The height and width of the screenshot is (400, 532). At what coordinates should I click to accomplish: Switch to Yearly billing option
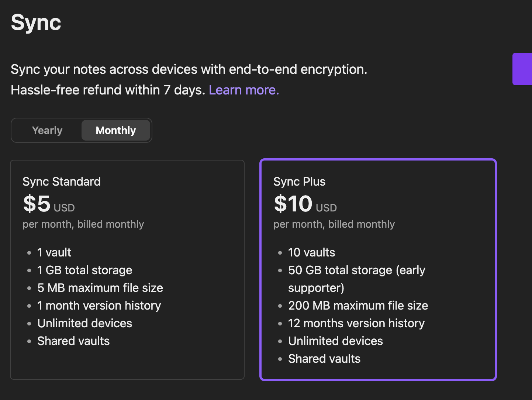point(47,130)
